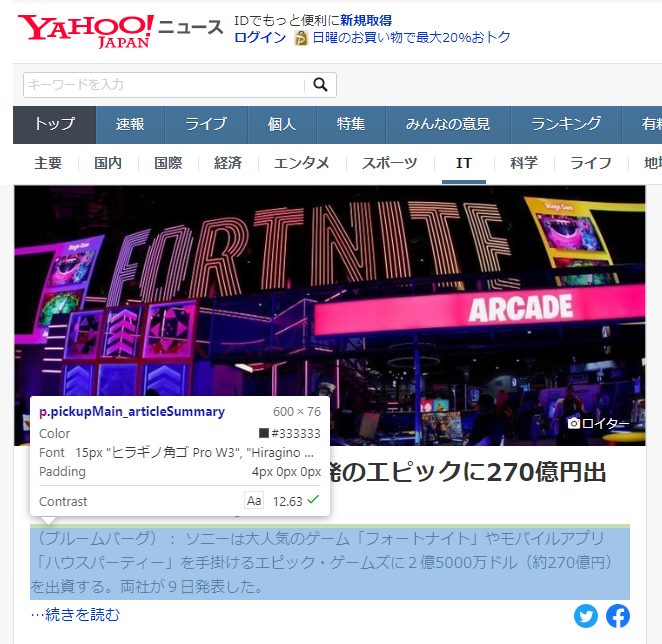The width and height of the screenshot is (662, 644).
Task: Open the ライブ tab
Action: coord(206,125)
